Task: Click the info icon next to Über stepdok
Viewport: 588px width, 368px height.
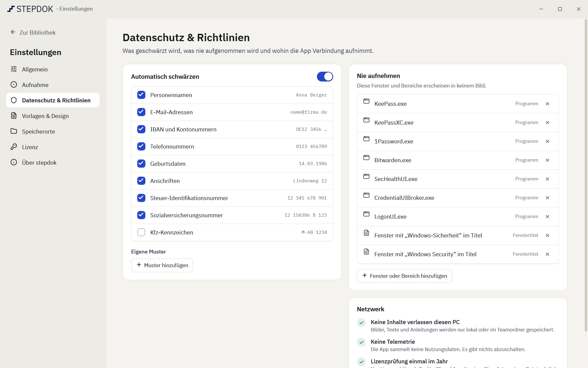Action: pos(14,162)
